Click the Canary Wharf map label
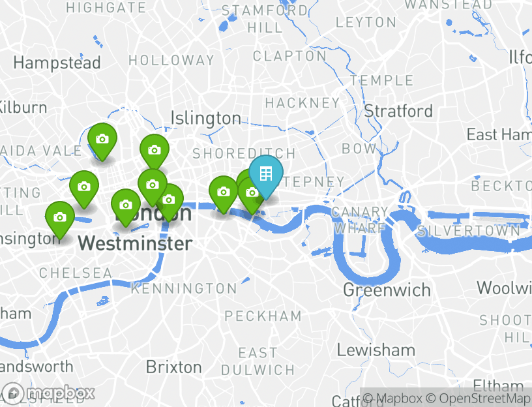532x407 pixels. coord(360,220)
